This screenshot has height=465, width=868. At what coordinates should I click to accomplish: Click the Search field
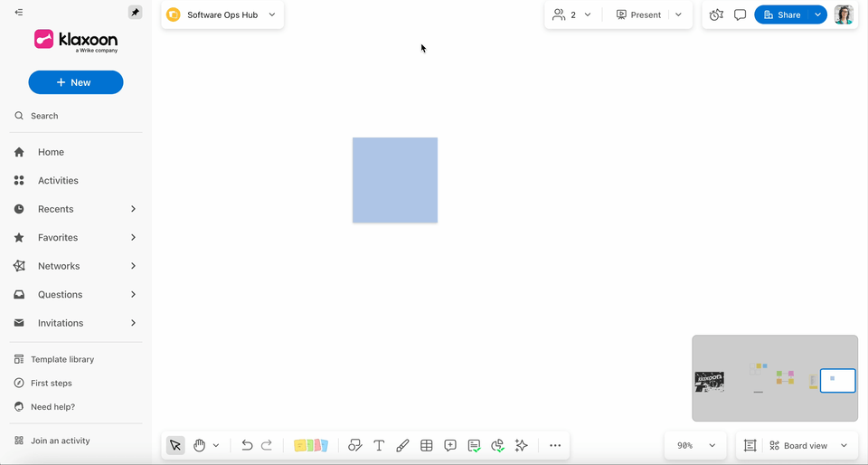[x=76, y=116]
